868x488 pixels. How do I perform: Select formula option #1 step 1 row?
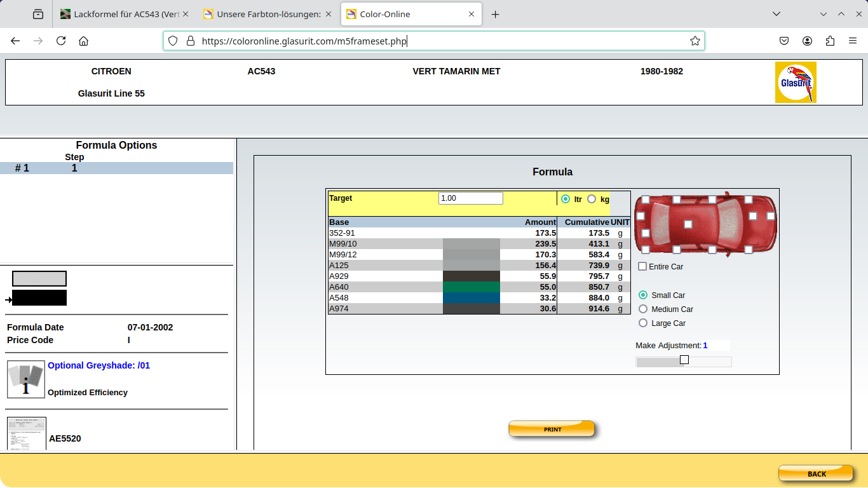click(116, 168)
